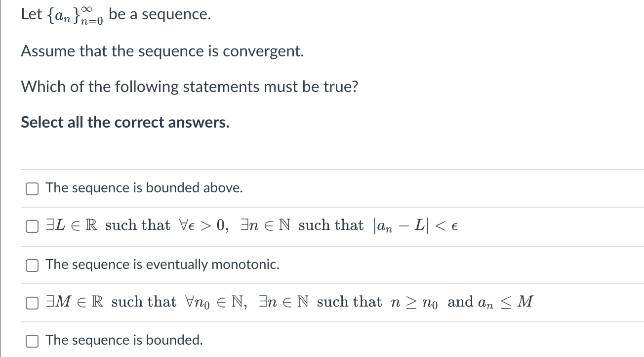Check the '∃M ∈ R such that ∀n₀ ∈ N' statement

click(x=32, y=303)
